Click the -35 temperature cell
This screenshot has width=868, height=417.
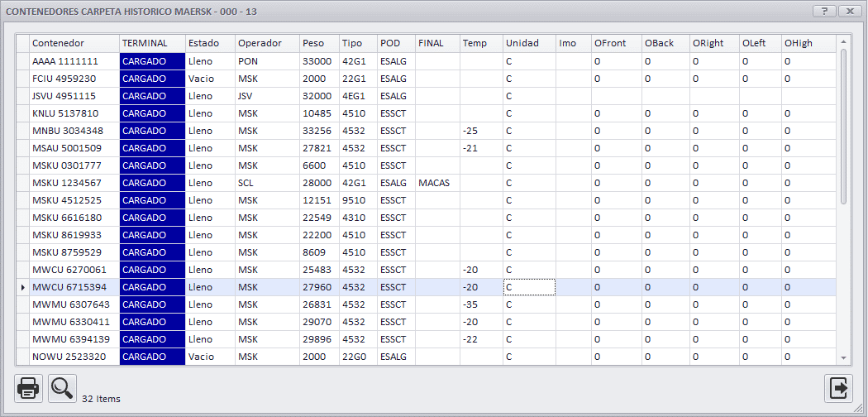481,304
